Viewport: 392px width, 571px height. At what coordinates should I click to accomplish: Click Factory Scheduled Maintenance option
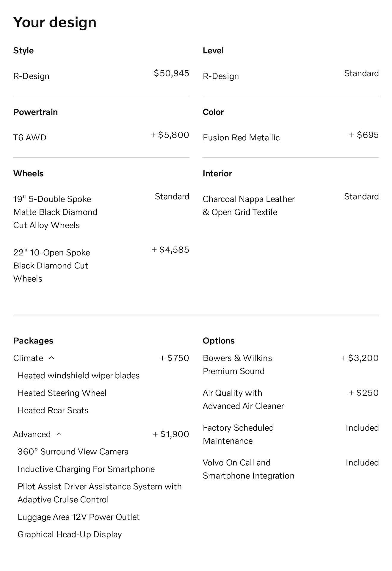[238, 434]
